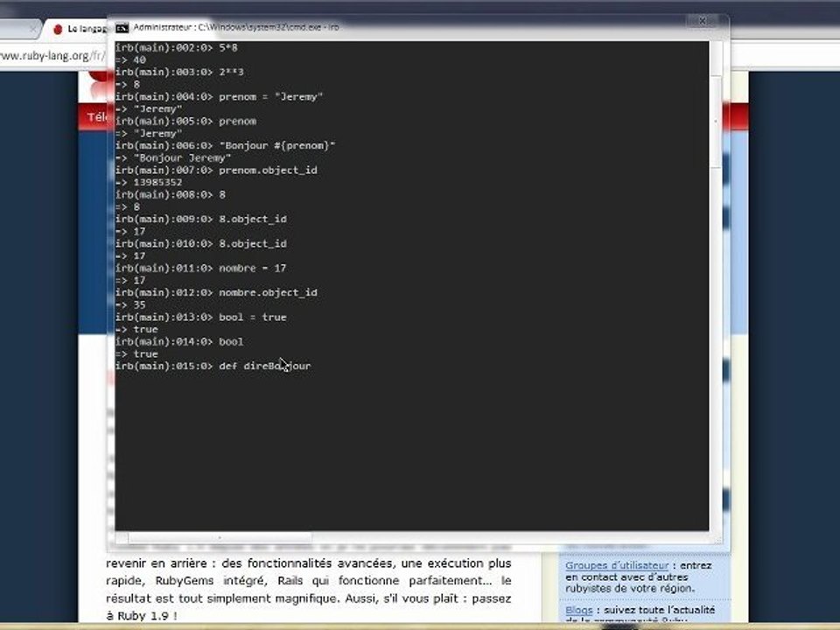The width and height of the screenshot is (840, 630).
Task: Open the Groupes d'utilisateur link
Action: [617, 565]
